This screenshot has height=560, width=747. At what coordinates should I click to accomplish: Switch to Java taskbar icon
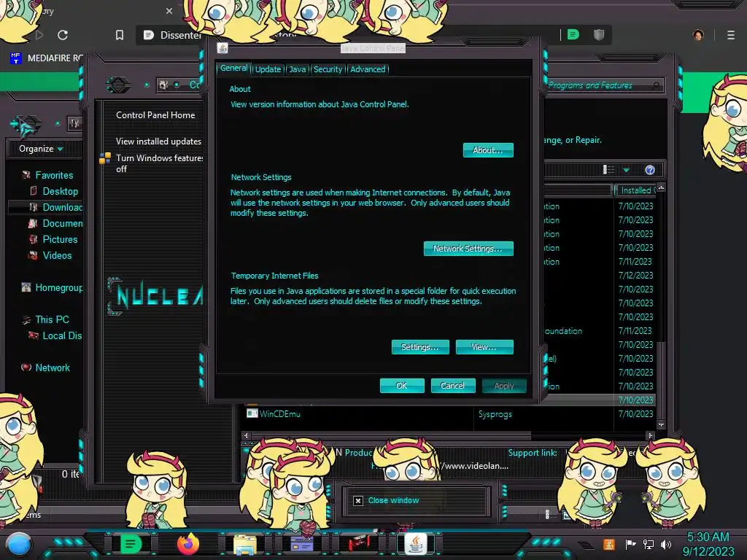click(x=415, y=544)
